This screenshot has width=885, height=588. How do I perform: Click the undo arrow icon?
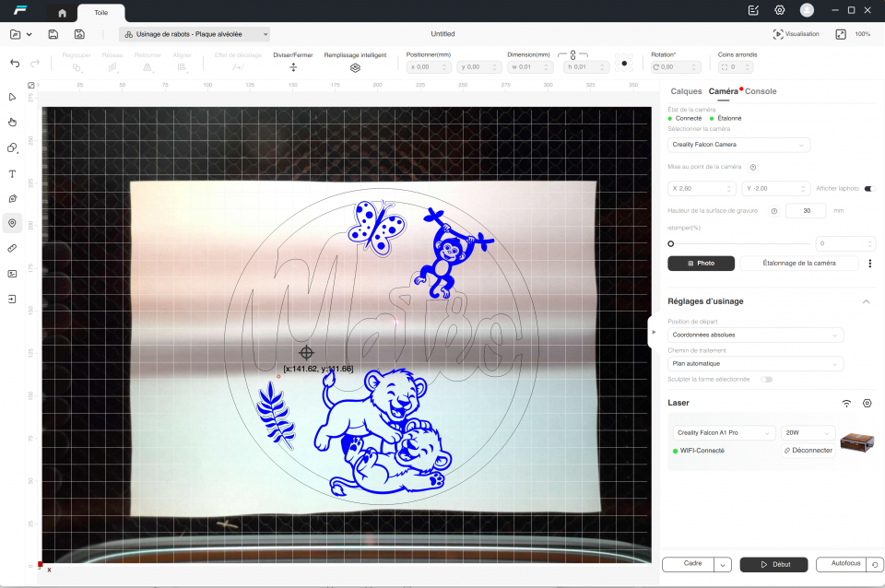15,64
